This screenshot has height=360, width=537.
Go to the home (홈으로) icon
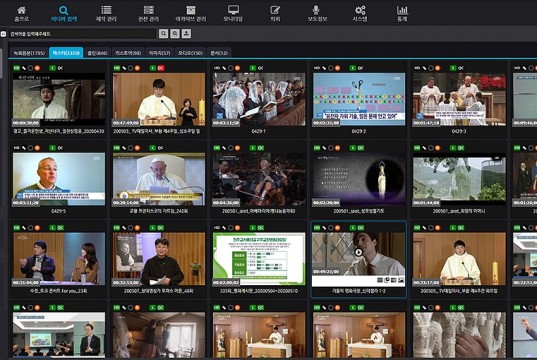point(21,10)
